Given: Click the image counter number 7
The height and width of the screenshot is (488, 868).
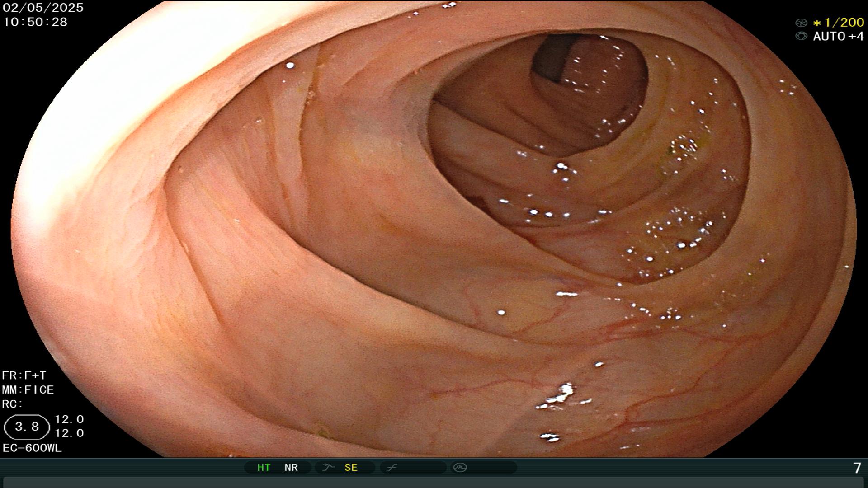Looking at the screenshot, I should pos(857,468).
